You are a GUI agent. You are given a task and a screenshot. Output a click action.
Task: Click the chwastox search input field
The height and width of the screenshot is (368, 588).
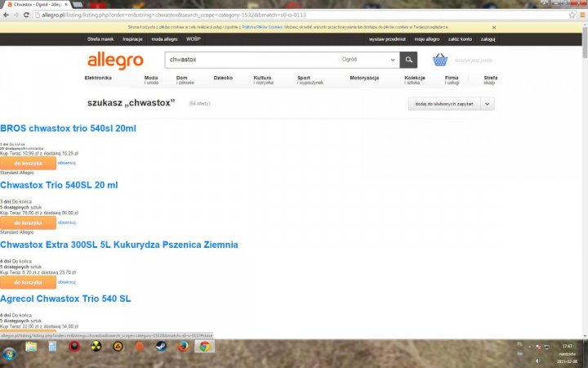pyautogui.click(x=249, y=60)
